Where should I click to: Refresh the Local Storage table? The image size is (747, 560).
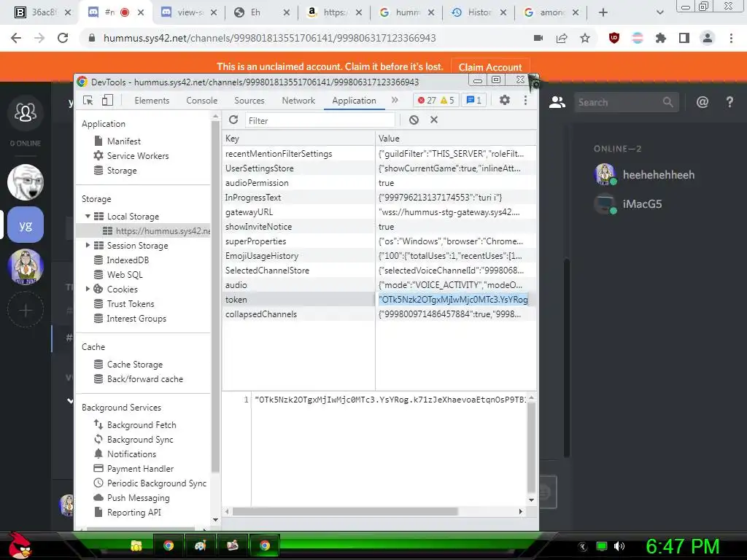pyautogui.click(x=233, y=120)
